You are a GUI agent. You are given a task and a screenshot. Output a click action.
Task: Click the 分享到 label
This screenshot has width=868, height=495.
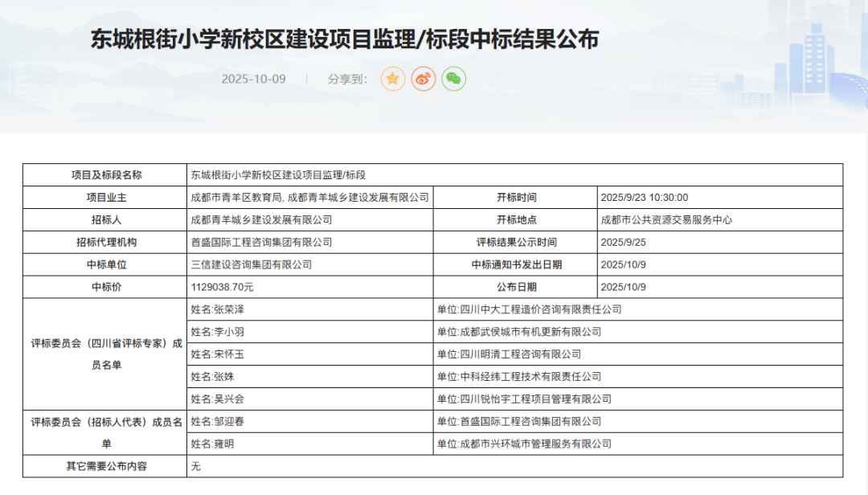pos(347,79)
